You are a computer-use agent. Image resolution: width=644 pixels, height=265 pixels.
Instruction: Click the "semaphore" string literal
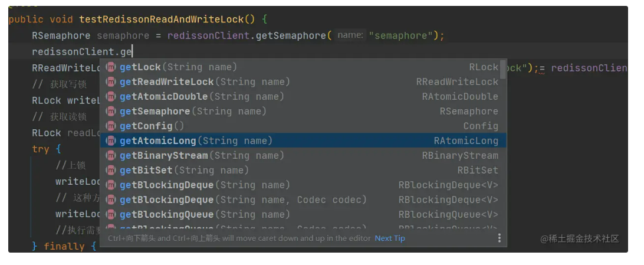(x=400, y=36)
